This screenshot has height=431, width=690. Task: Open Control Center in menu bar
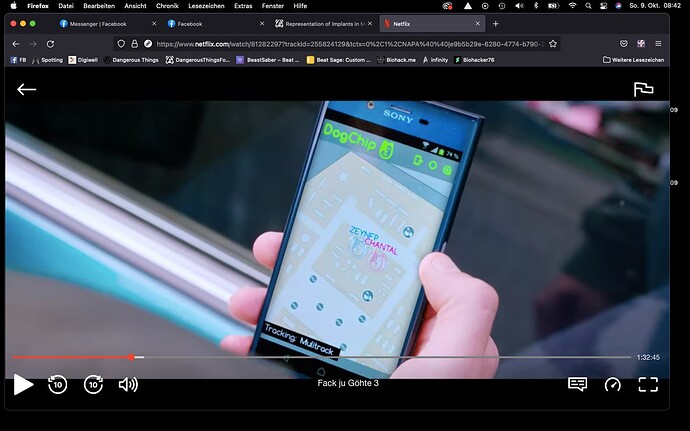coord(603,6)
